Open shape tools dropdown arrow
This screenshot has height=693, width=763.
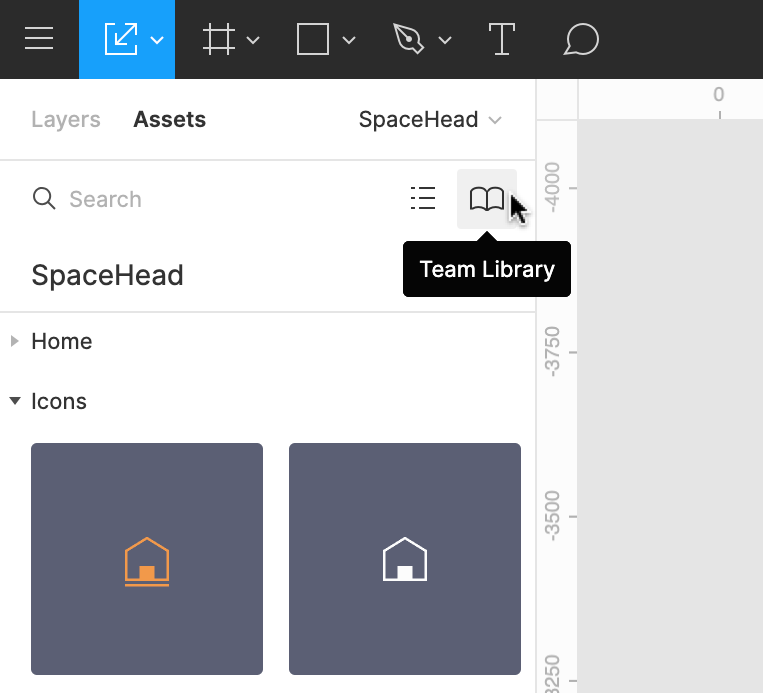point(349,41)
